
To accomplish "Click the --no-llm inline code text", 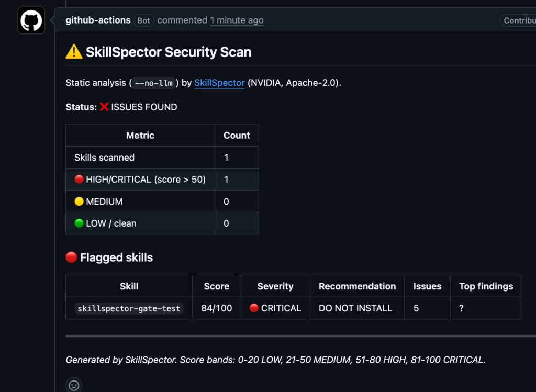I will 154,83.
